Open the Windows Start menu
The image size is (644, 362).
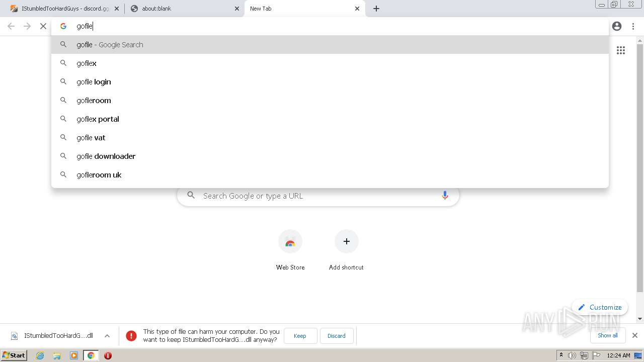coord(14,355)
